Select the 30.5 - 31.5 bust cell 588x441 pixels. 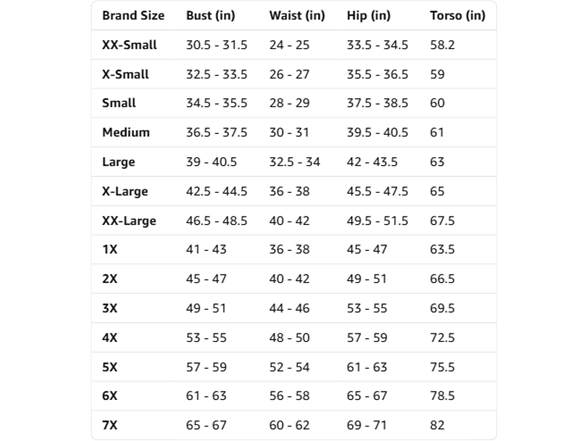click(x=217, y=45)
